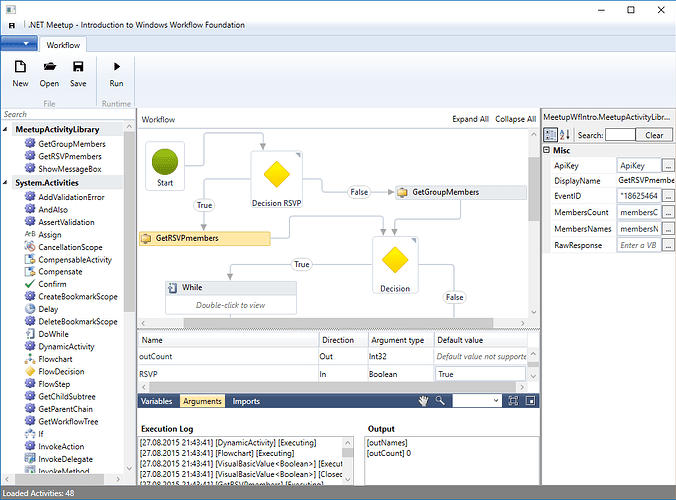
Task: Open the Variables tab
Action: click(156, 401)
